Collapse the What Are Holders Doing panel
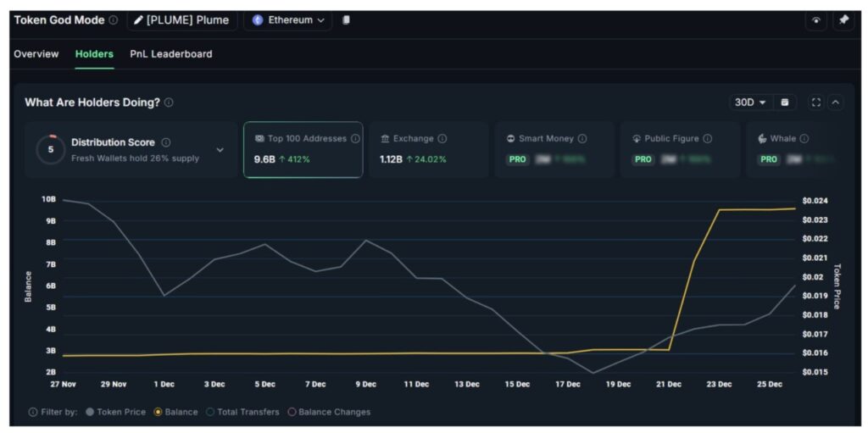868x433 pixels. pos(836,103)
